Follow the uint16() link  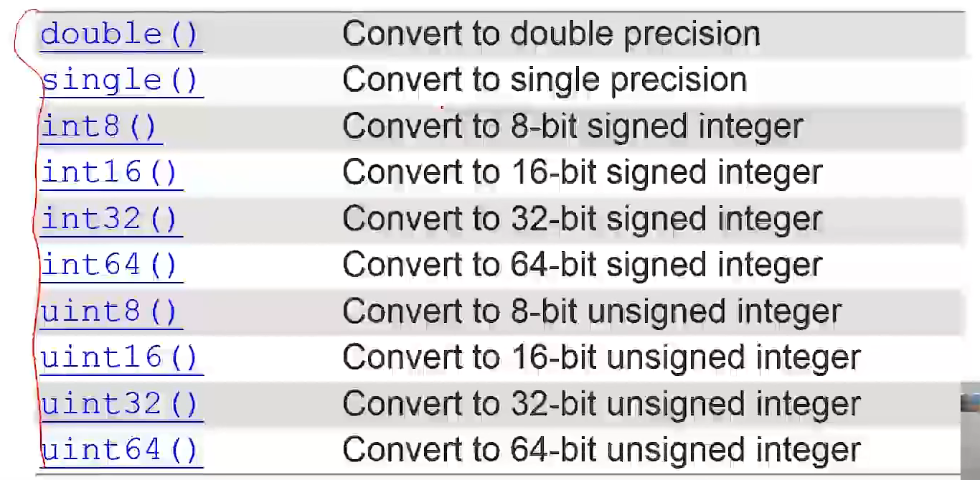point(120,357)
